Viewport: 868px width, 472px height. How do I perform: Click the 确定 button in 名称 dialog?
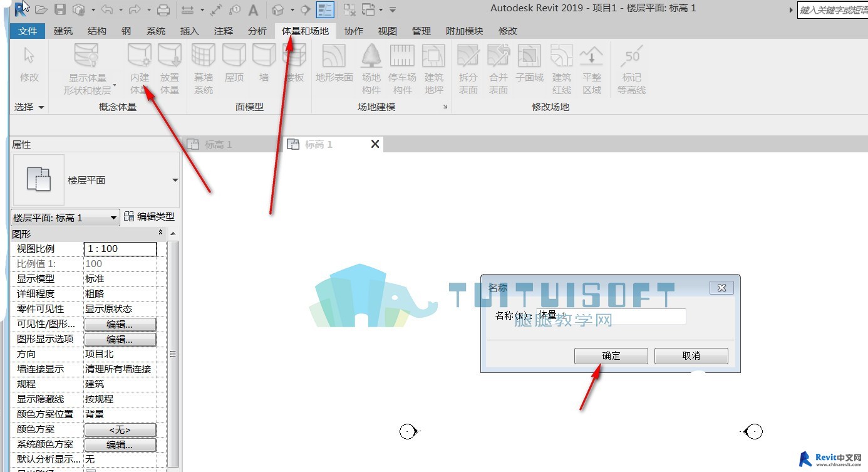611,356
